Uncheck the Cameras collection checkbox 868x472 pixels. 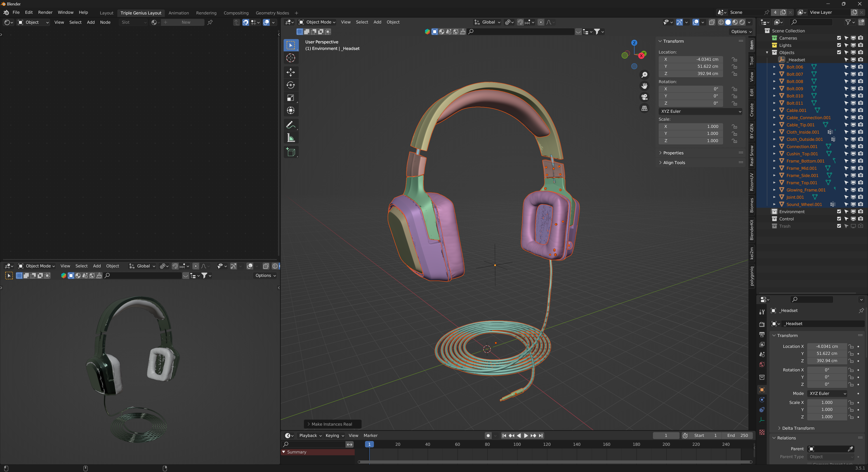pos(839,38)
